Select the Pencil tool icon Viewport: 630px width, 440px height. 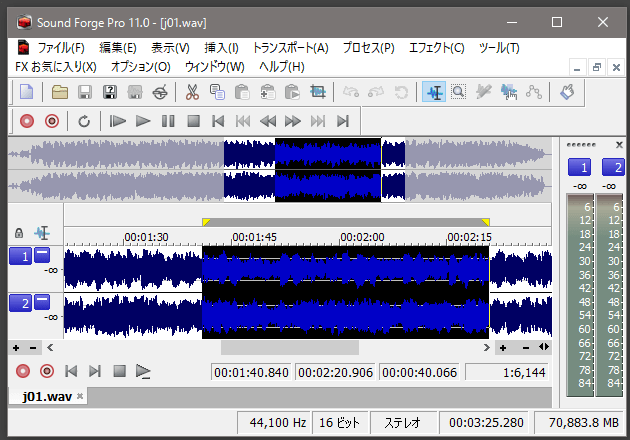click(x=484, y=92)
